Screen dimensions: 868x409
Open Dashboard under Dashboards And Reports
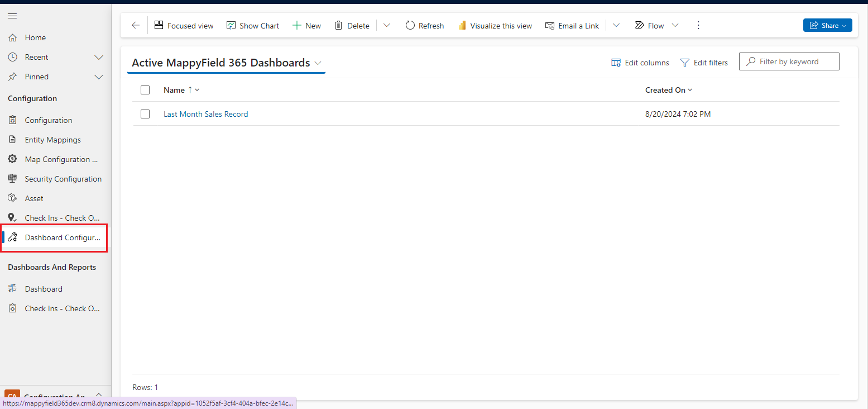pos(44,289)
